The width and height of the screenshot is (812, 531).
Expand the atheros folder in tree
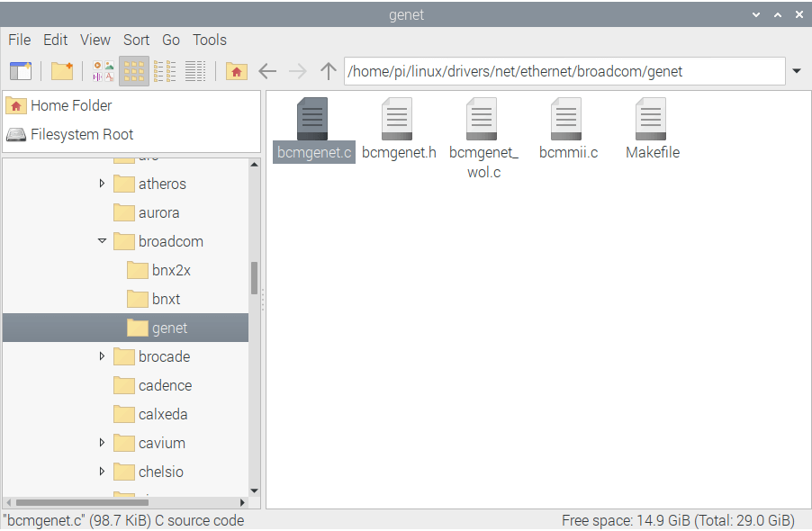102,184
